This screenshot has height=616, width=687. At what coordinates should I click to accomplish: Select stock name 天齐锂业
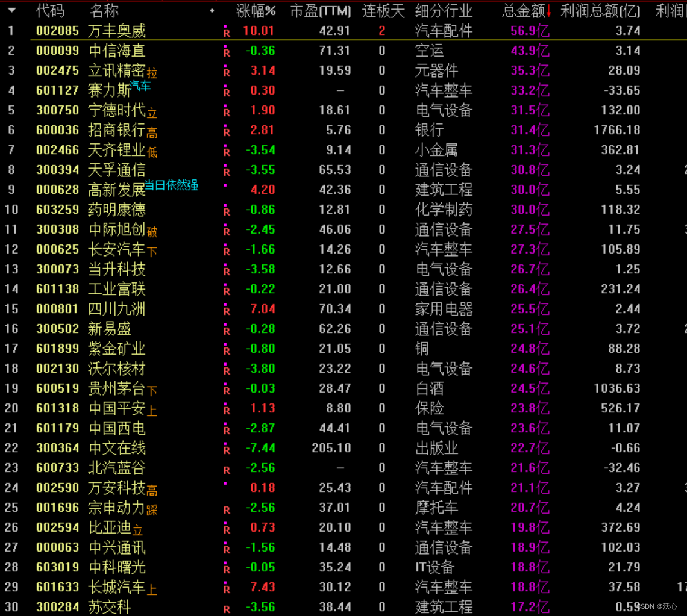(x=116, y=150)
